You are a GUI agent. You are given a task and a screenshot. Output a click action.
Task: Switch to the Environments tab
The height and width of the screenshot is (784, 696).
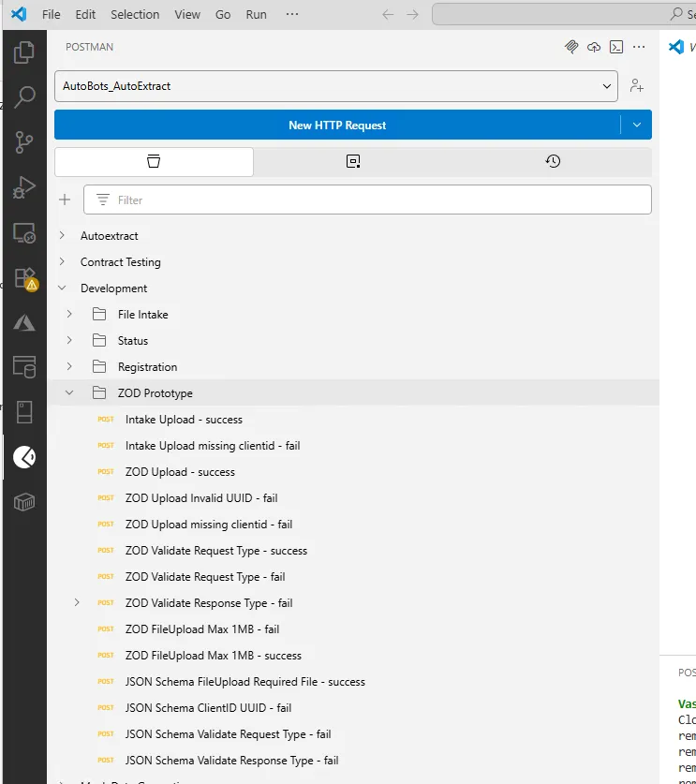353,161
